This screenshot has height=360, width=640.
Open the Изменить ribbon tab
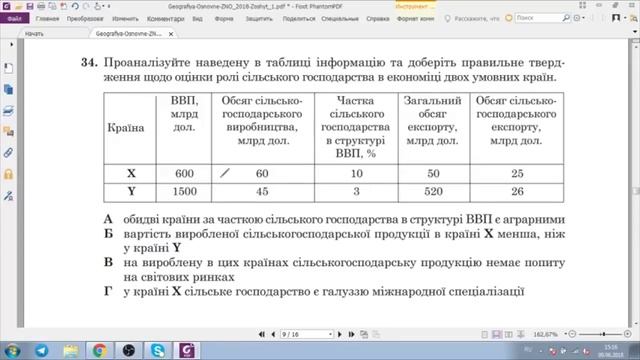[125, 19]
